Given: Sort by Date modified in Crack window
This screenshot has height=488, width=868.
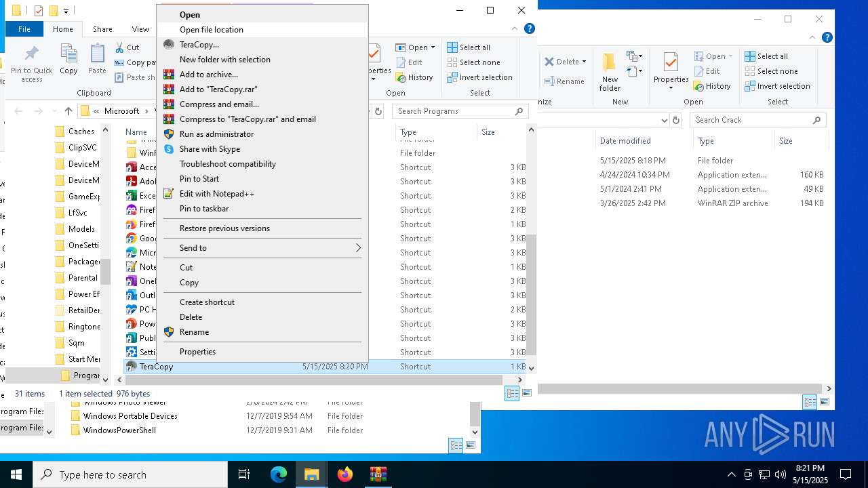Looking at the screenshot, I should 625,141.
